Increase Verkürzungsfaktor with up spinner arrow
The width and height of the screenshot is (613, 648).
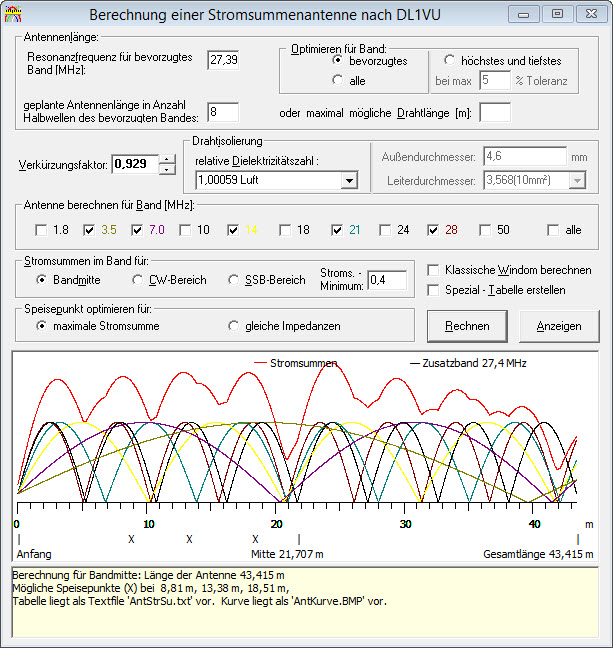(x=167, y=159)
